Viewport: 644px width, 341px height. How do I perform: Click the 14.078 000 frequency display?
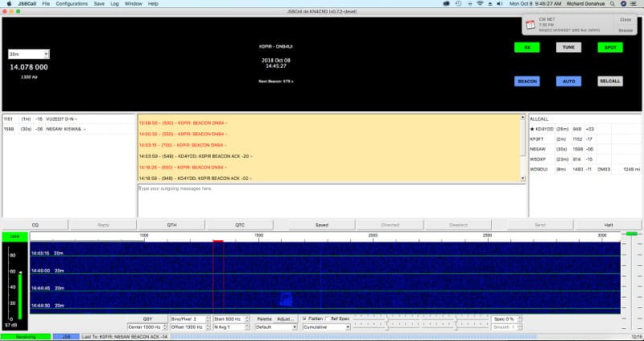tap(29, 67)
